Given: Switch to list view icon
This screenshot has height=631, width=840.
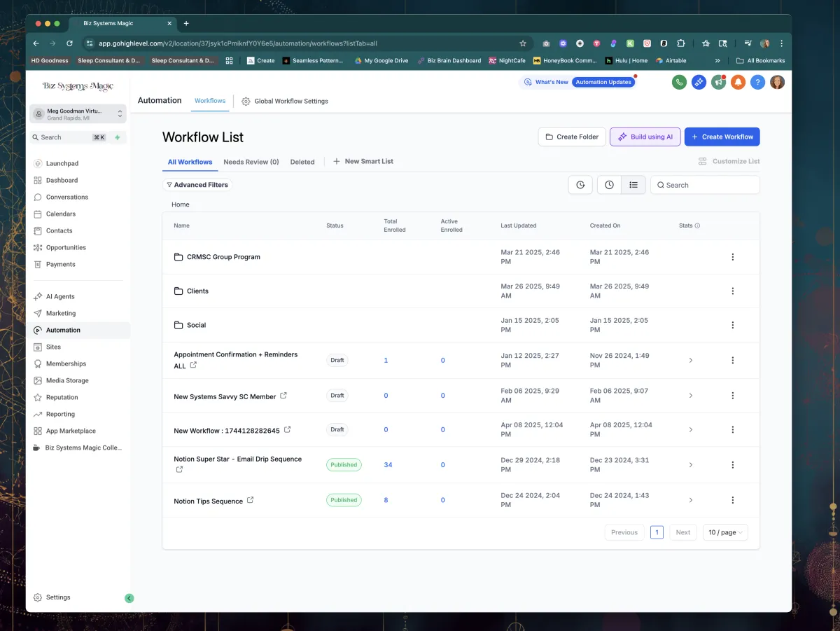Looking at the screenshot, I should coord(633,185).
